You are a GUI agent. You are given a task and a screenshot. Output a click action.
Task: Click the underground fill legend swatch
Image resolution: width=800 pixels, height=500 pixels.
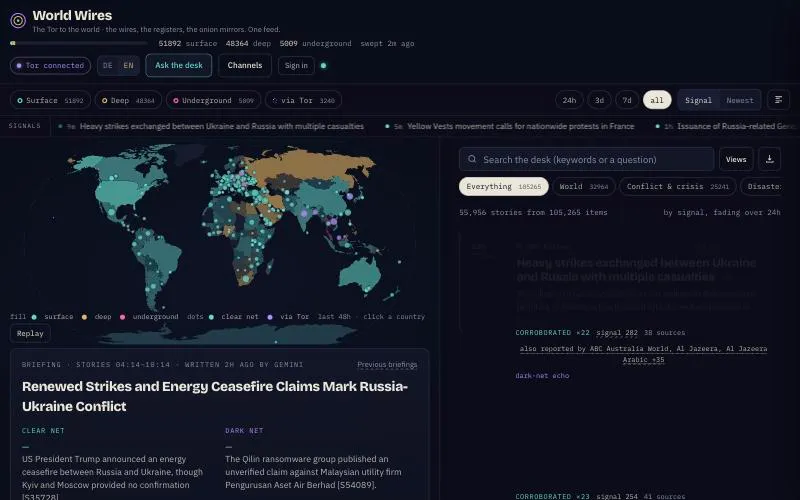[122, 317]
